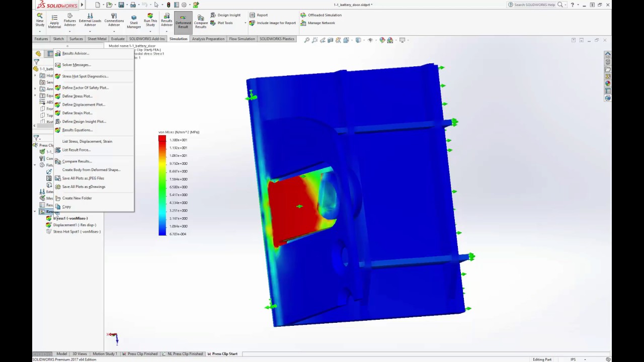This screenshot has height=362, width=644.
Task: Run This Study
Action: (150, 20)
